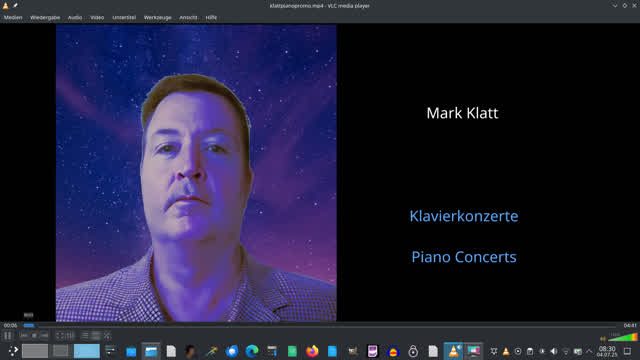Switch to second virtual desktop in pager
This screenshot has height=360, width=640.
[x=61, y=351]
